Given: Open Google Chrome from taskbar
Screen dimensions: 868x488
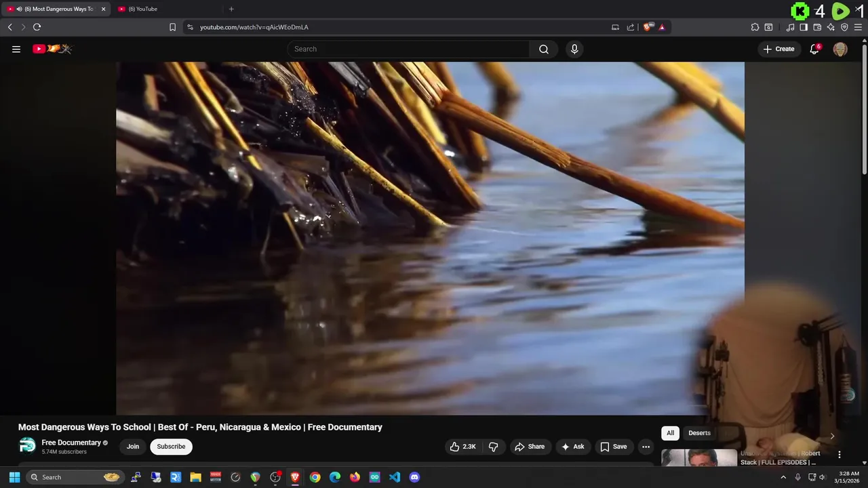Looking at the screenshot, I should pos(315,477).
